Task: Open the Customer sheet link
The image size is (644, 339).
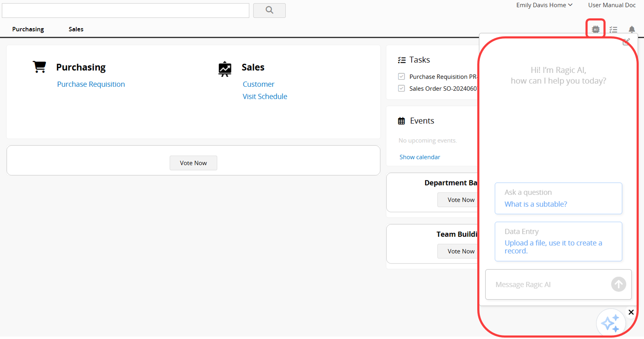Action: [x=258, y=84]
